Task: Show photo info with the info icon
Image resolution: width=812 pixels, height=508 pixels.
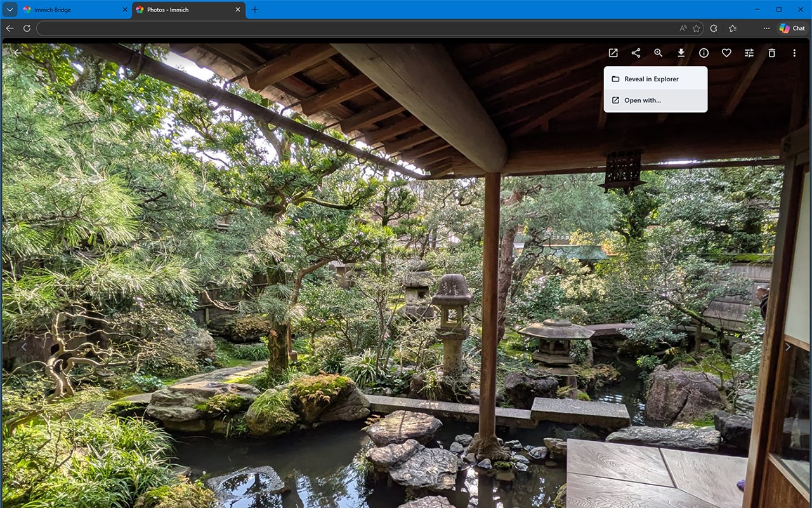Action: pyautogui.click(x=704, y=53)
